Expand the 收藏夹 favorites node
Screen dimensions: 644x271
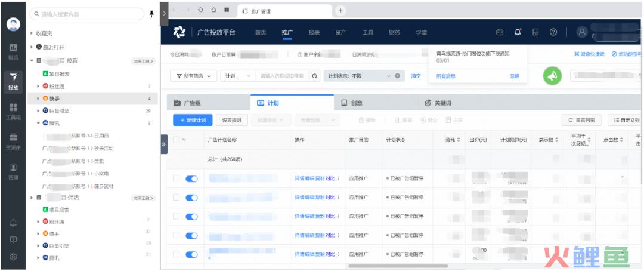coord(32,33)
